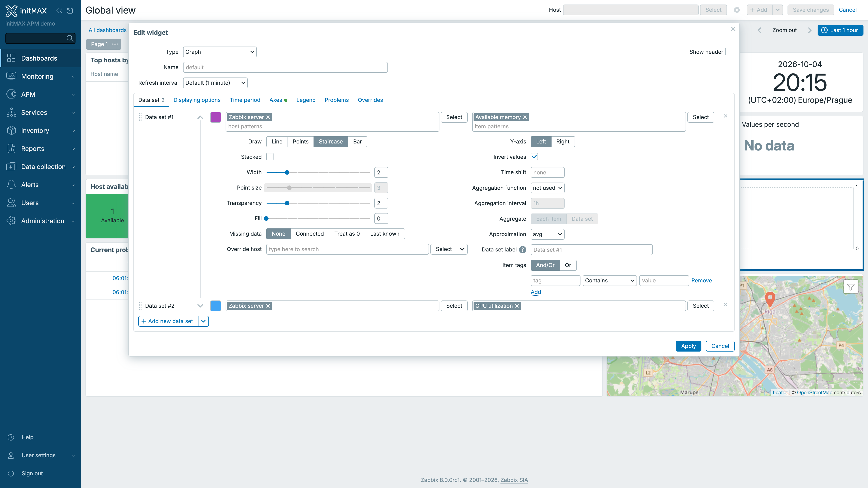The height and width of the screenshot is (488, 868).
Task: Open the Aggregation function dropdown
Action: point(547,188)
